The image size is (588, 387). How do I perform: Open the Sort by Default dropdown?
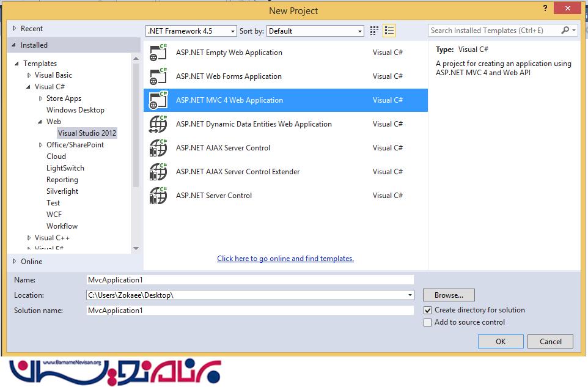(315, 31)
